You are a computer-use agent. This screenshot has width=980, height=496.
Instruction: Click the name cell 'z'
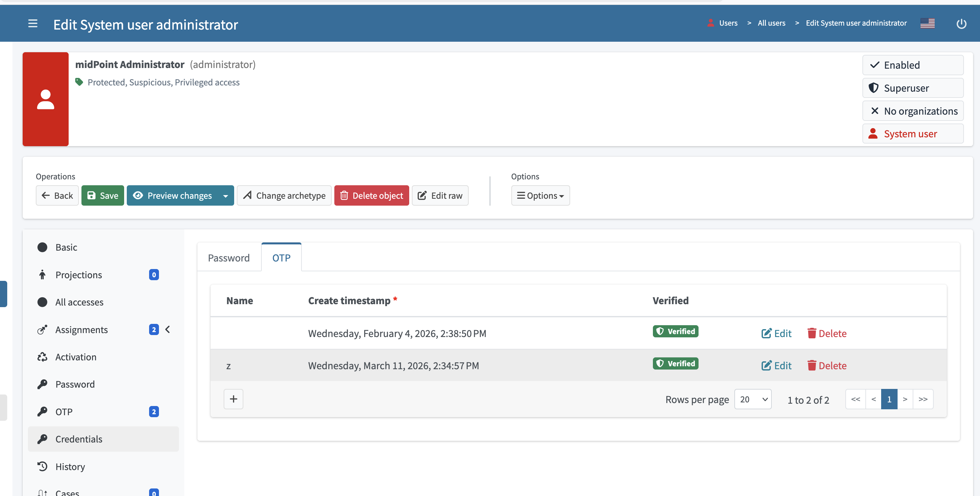click(x=228, y=366)
